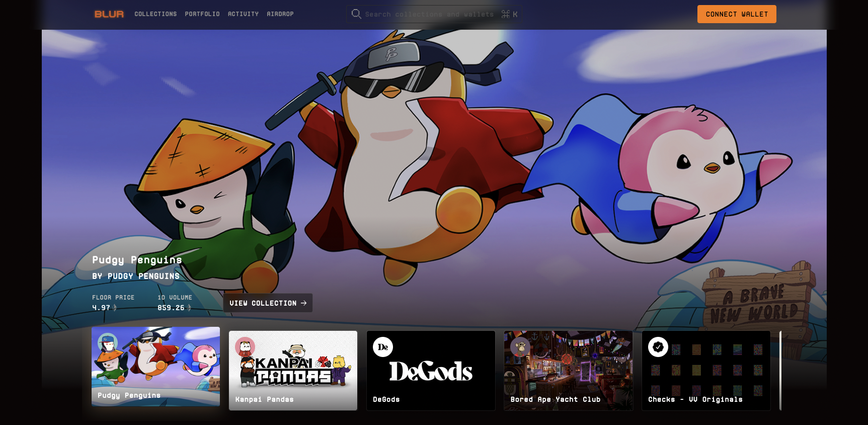Click the floor price value 4.97
Viewport: 868px width, 425px height.
click(101, 308)
